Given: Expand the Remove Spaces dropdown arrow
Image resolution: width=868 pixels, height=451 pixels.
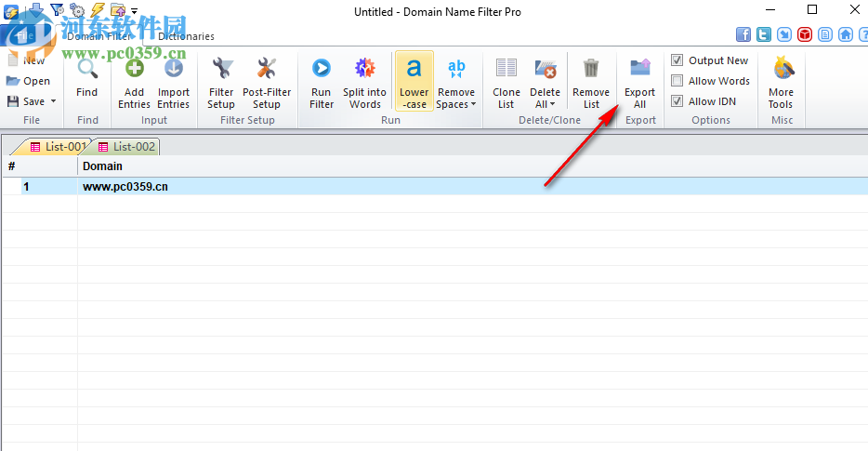Looking at the screenshot, I should (x=473, y=104).
